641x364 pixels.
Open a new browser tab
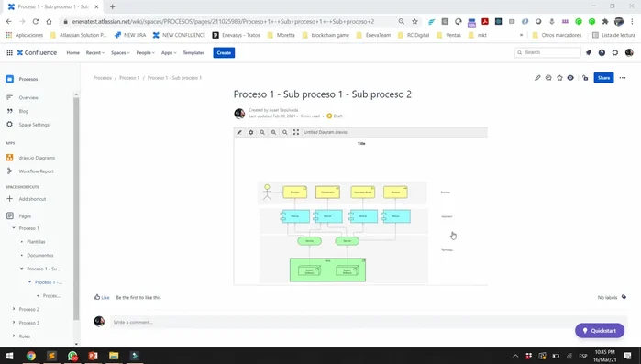[113, 6]
